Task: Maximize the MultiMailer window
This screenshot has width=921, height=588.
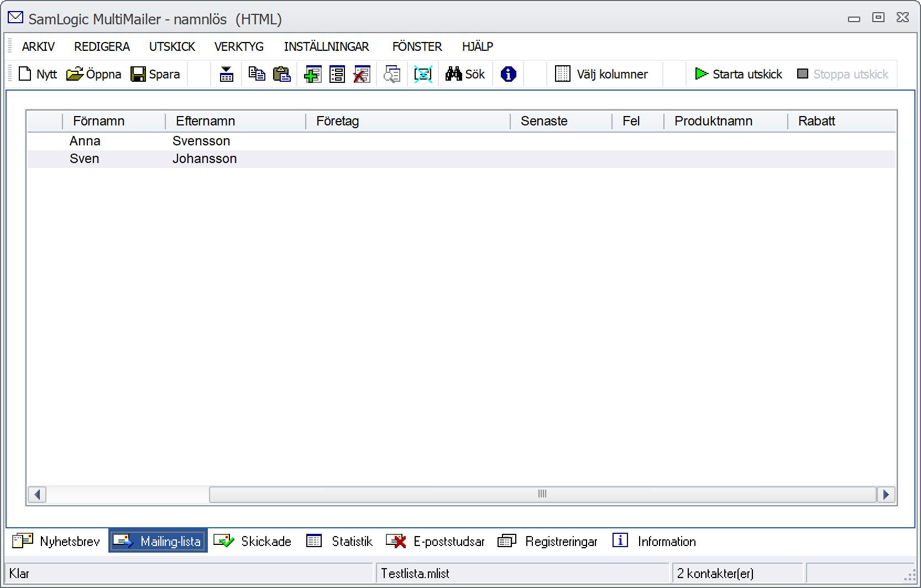Action: click(x=878, y=18)
